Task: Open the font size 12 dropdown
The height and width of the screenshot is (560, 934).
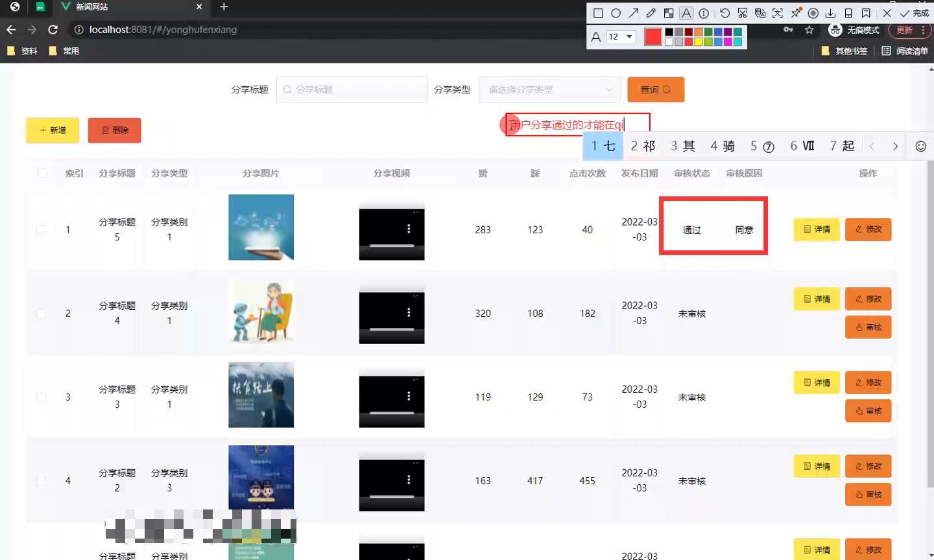Action: point(621,36)
